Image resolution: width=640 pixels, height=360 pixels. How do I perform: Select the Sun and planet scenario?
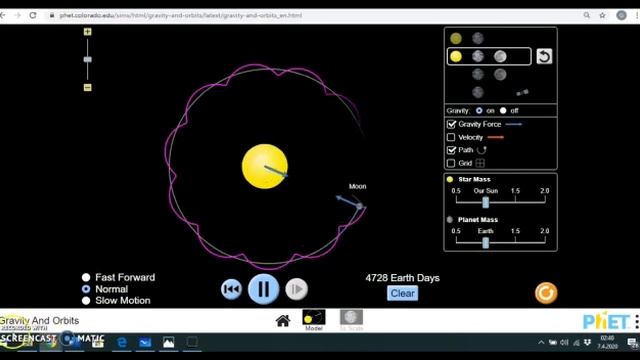467,38
